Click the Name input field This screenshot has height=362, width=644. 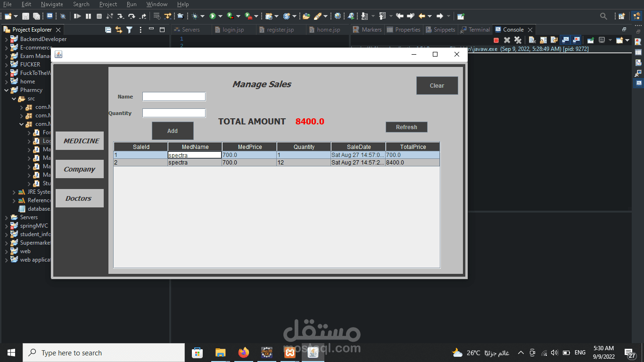[174, 96]
